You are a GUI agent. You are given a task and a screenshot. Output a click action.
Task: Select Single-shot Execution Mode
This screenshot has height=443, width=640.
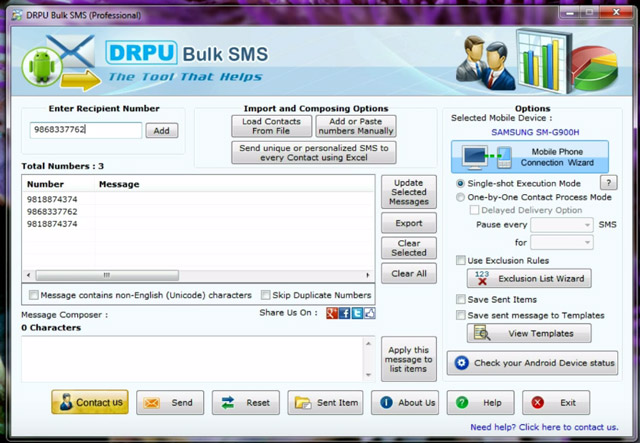tap(460, 184)
